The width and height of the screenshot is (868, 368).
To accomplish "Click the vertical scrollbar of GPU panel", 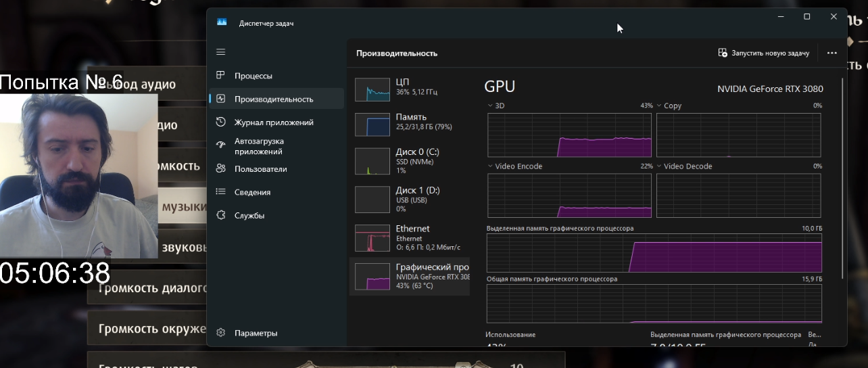I will click(x=842, y=179).
